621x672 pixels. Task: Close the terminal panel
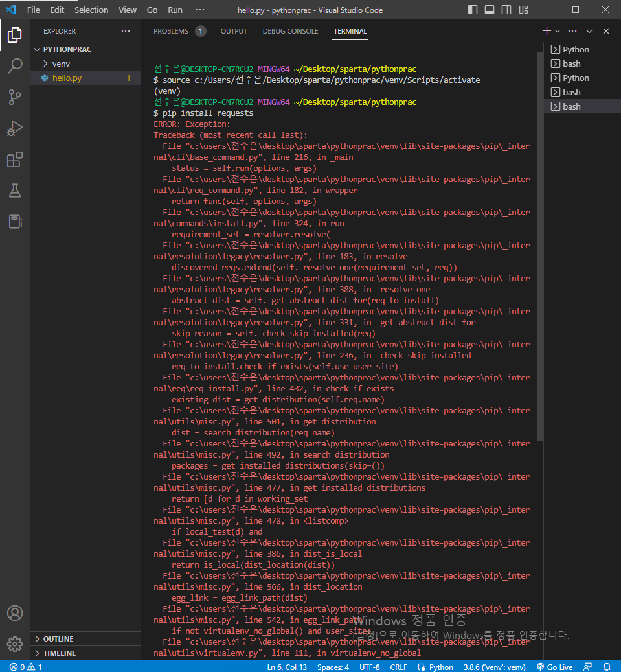point(606,31)
